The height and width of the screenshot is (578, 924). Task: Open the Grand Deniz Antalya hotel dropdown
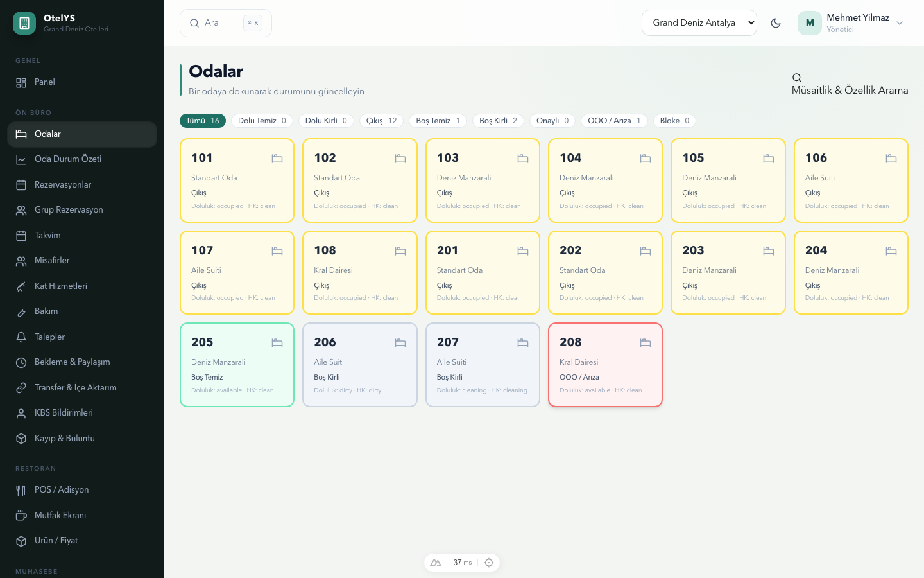click(x=699, y=22)
